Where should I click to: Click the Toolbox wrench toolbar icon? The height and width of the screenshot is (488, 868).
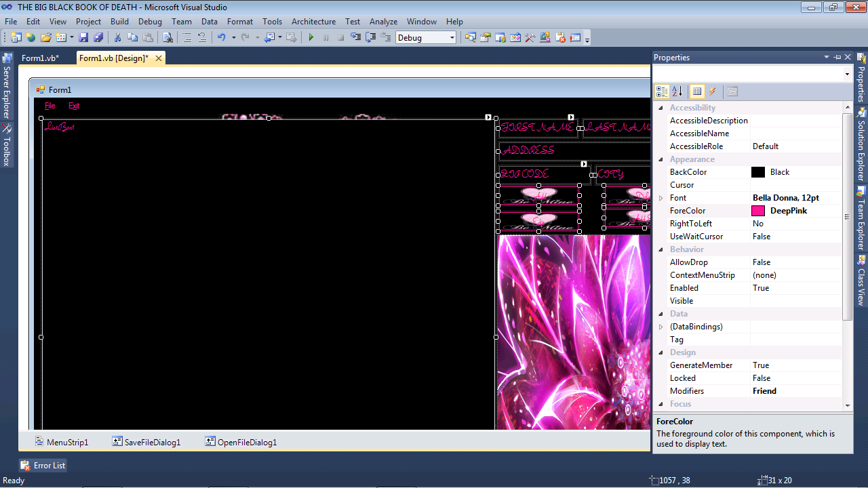530,38
